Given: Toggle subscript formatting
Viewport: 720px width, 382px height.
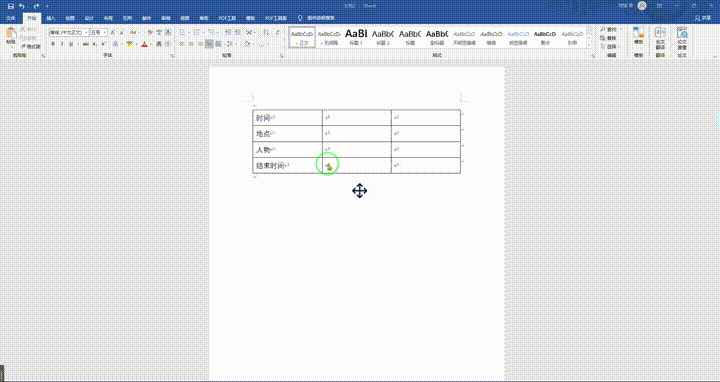Looking at the screenshot, I should (94, 44).
